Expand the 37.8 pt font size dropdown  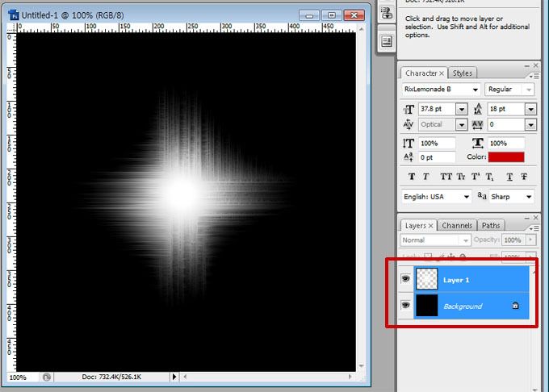click(x=462, y=110)
